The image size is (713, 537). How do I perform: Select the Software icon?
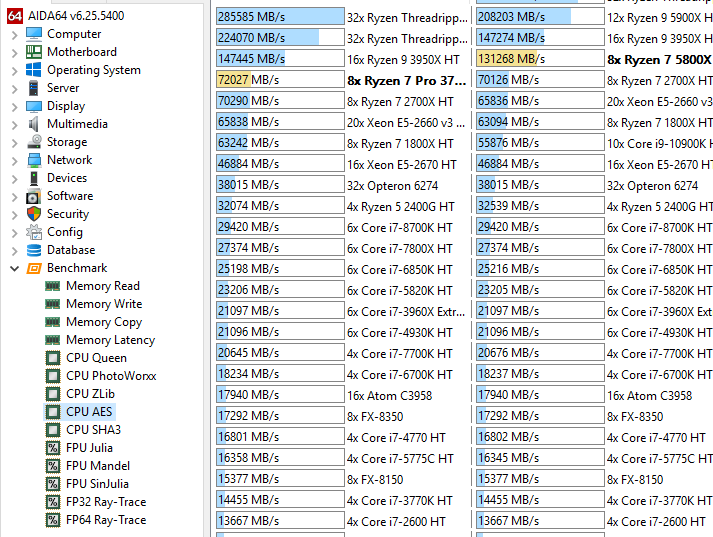click(x=34, y=196)
